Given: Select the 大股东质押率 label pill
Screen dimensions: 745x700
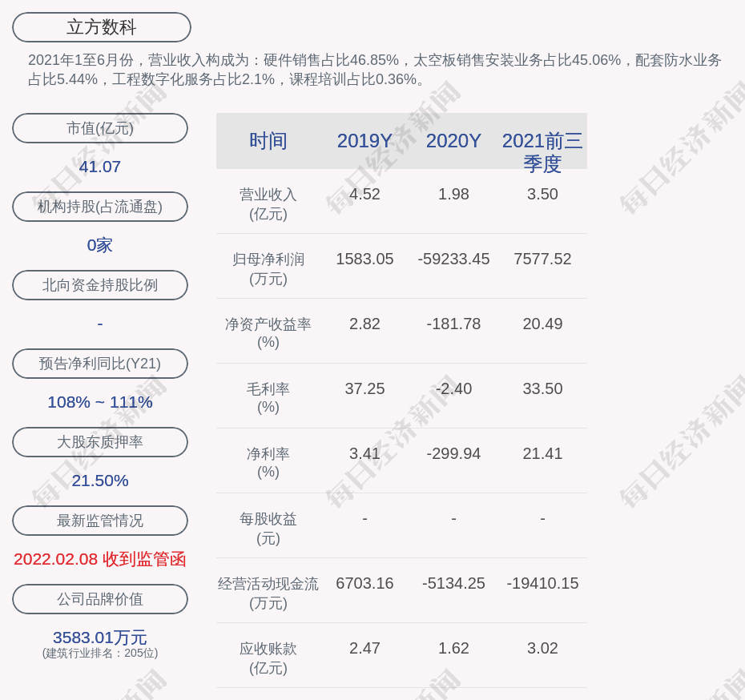Looking at the screenshot, I should pos(100,442).
